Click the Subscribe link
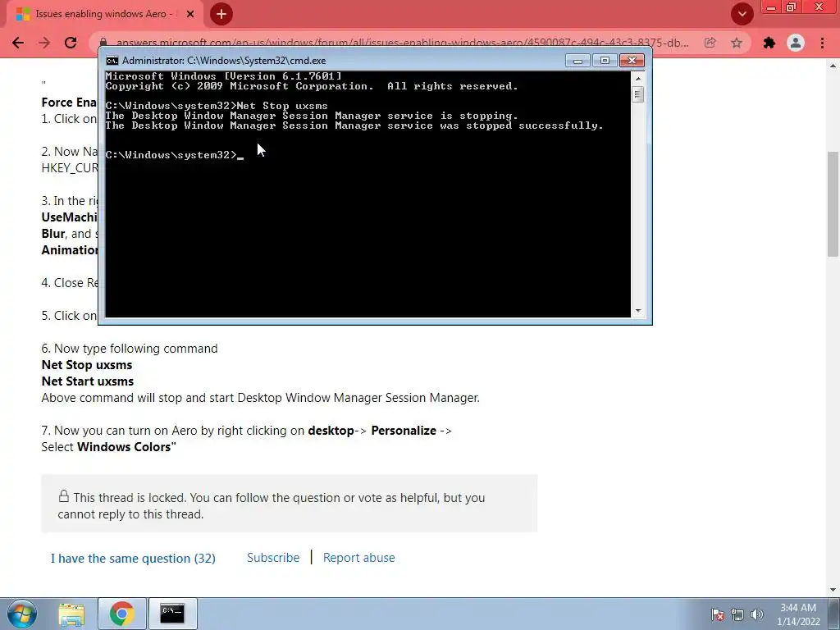 (273, 558)
